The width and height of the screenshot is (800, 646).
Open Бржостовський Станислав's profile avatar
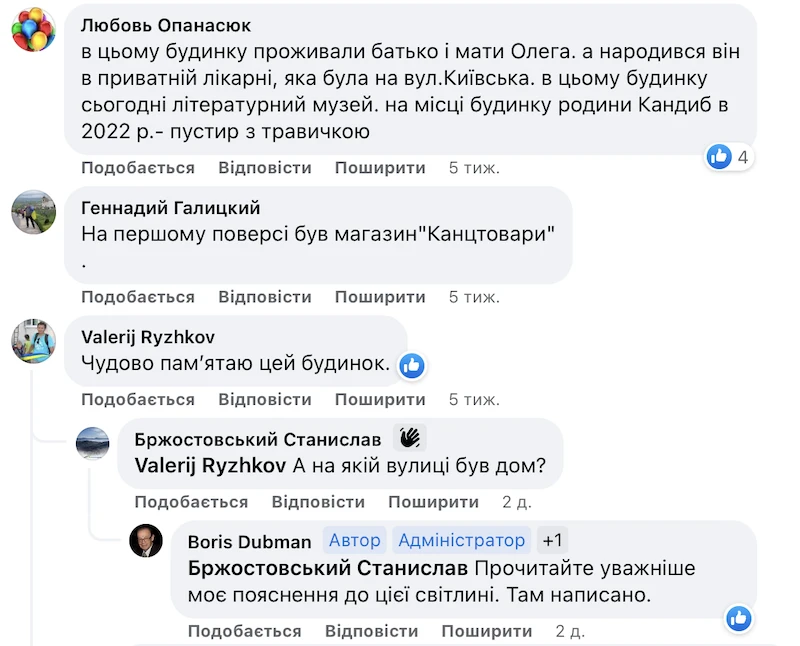coord(93,442)
